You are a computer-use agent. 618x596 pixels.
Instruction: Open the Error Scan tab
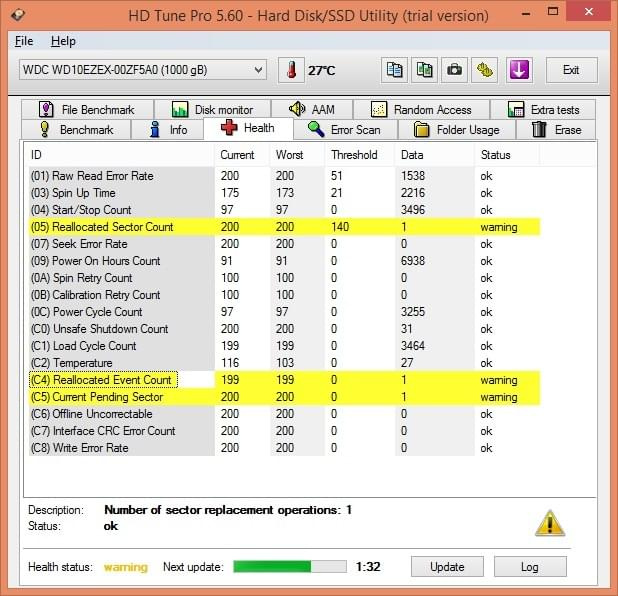(x=346, y=130)
